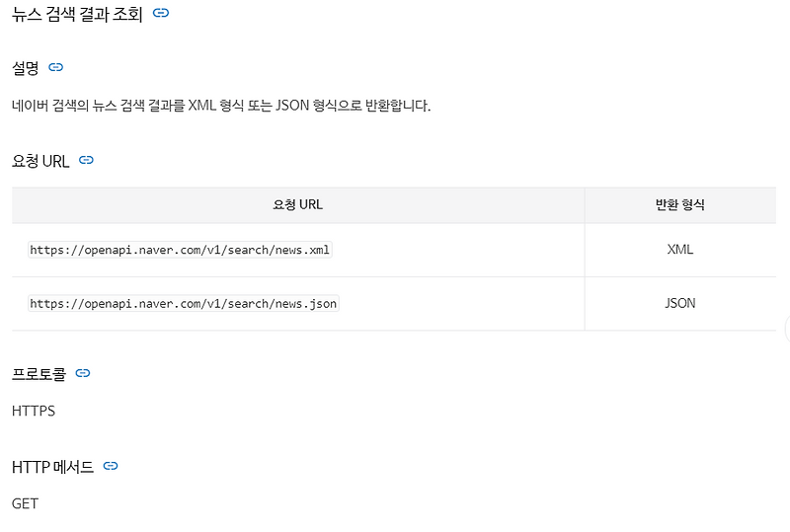Click the XML return format cell
The height and width of the screenshot is (532, 790).
(x=680, y=250)
